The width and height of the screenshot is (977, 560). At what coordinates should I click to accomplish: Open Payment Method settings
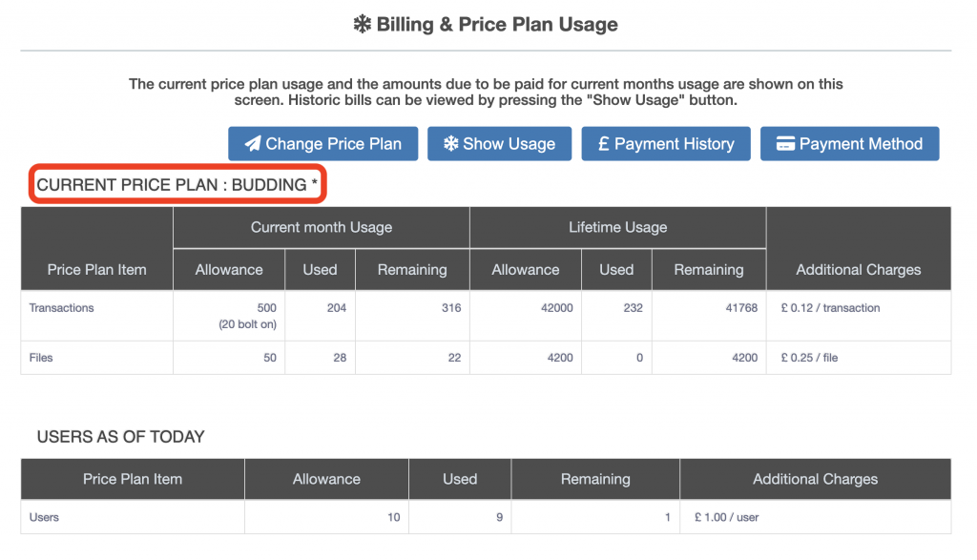tap(849, 144)
